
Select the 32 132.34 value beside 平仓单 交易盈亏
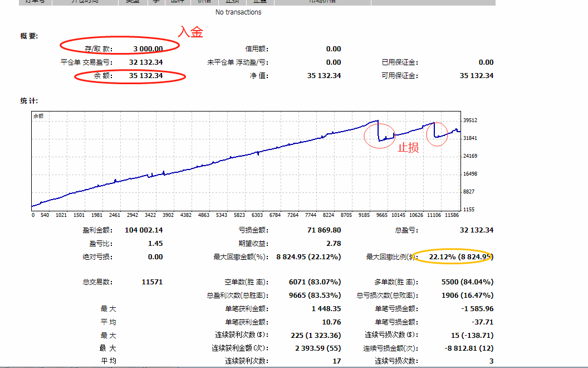tap(146, 62)
